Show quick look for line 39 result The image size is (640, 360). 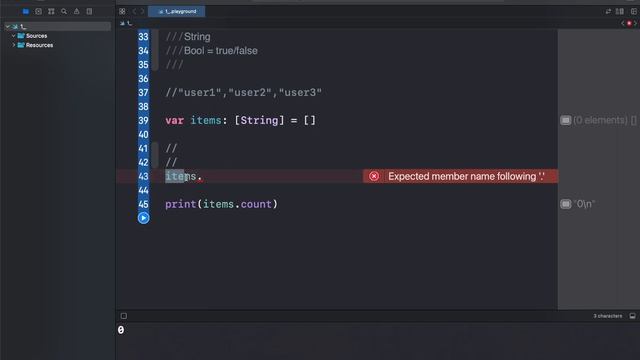pos(565,120)
